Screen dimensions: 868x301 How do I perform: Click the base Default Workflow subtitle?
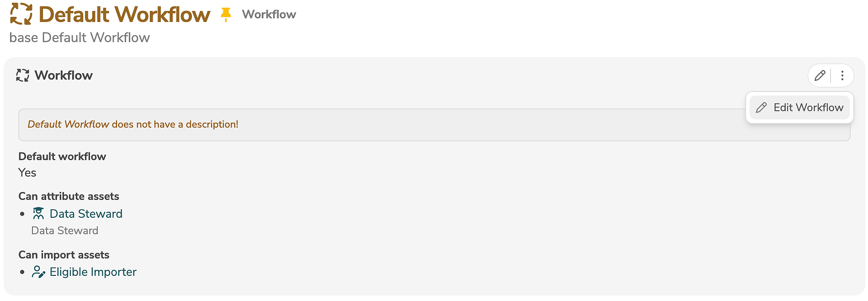(79, 38)
